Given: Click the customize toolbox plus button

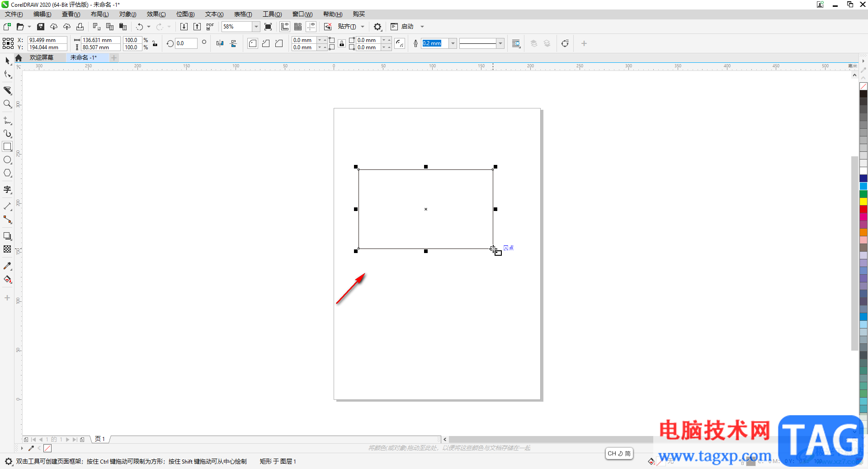Looking at the screenshot, I should [x=7, y=298].
